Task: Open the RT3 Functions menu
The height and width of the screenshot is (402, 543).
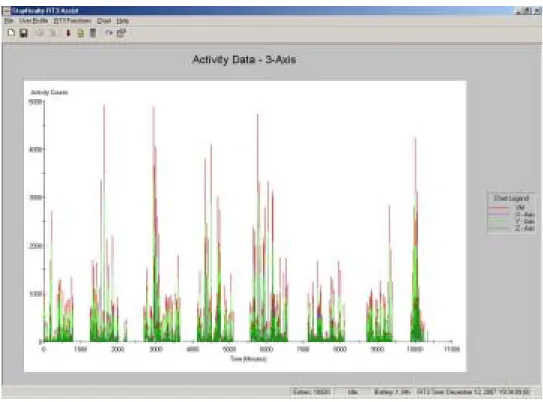Action: click(72, 21)
